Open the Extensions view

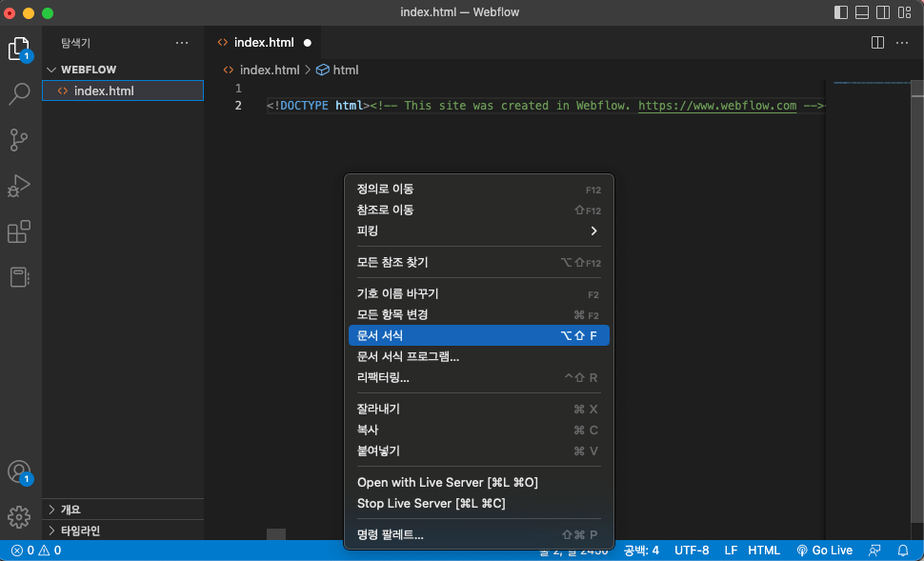pyautogui.click(x=19, y=231)
